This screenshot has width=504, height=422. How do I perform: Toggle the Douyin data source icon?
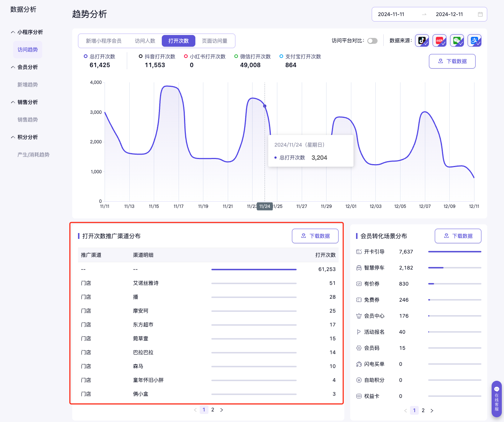click(422, 40)
